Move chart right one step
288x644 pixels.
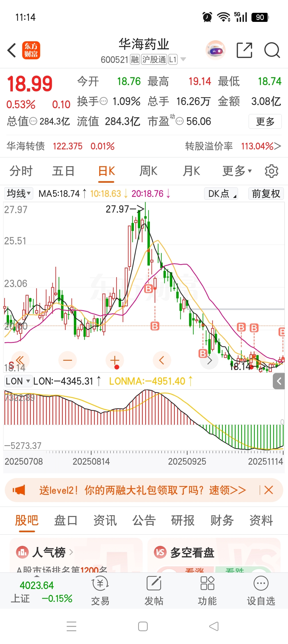pyautogui.click(x=209, y=360)
